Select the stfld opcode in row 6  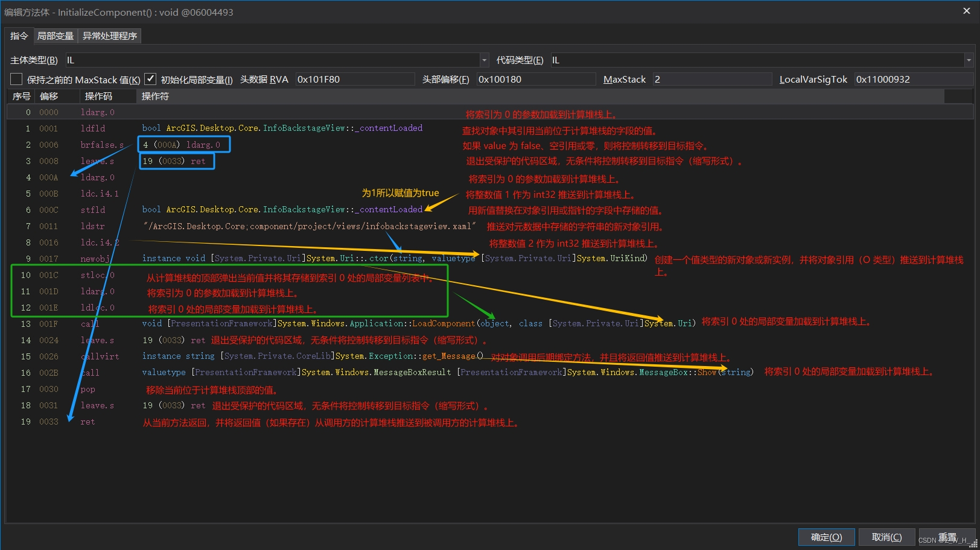tap(93, 210)
